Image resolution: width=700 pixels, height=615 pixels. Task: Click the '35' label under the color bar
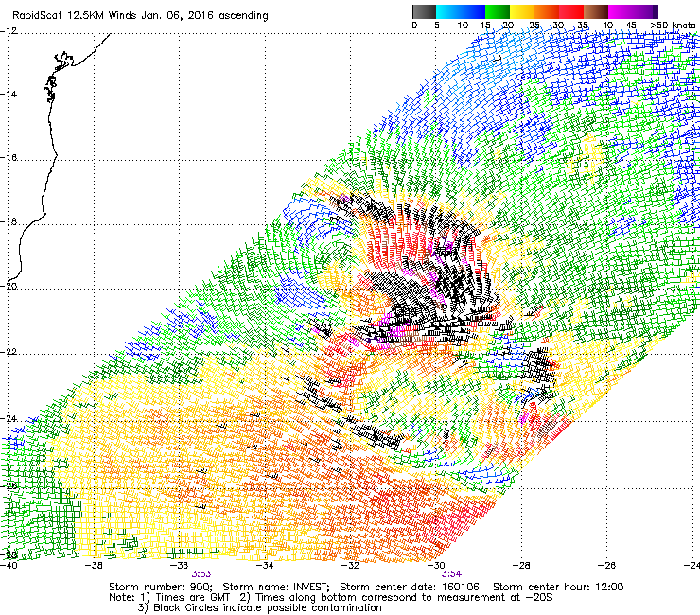pyautogui.click(x=583, y=26)
